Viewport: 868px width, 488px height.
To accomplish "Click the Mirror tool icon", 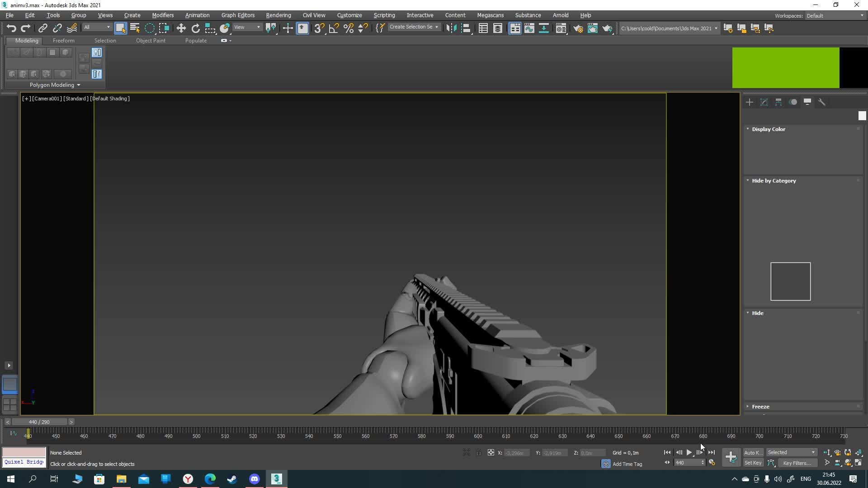I will 451,28.
